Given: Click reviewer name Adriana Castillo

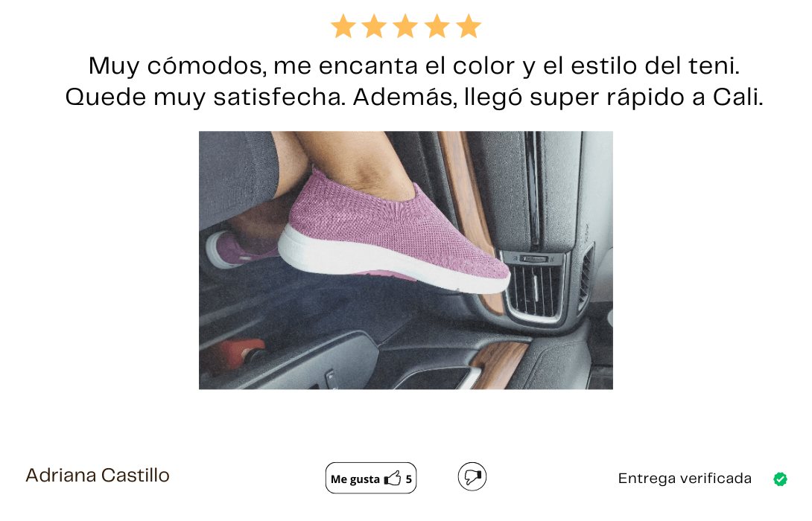Looking at the screenshot, I should point(98,476).
